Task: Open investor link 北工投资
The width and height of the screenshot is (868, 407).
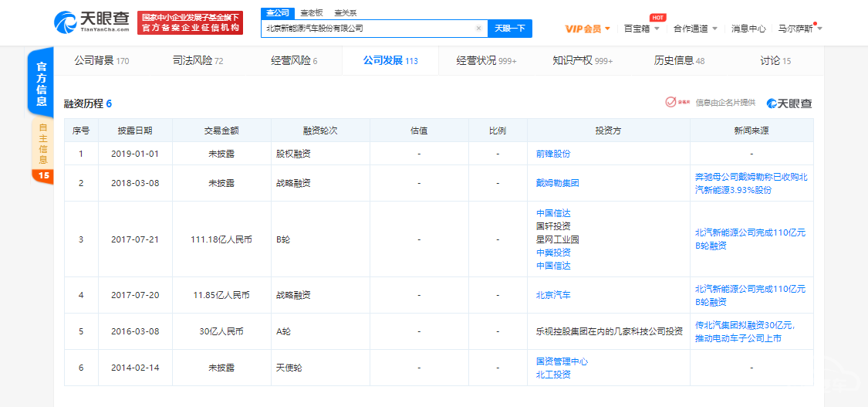Action: tap(553, 375)
